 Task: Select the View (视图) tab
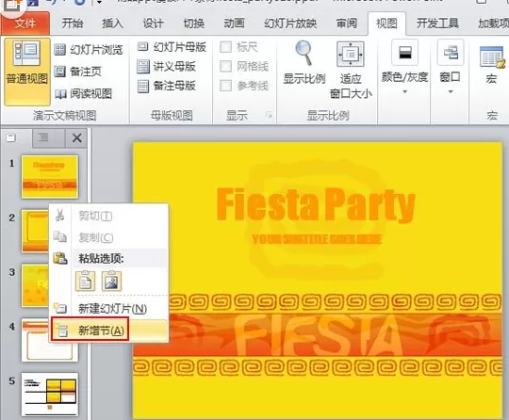pyautogui.click(x=386, y=24)
